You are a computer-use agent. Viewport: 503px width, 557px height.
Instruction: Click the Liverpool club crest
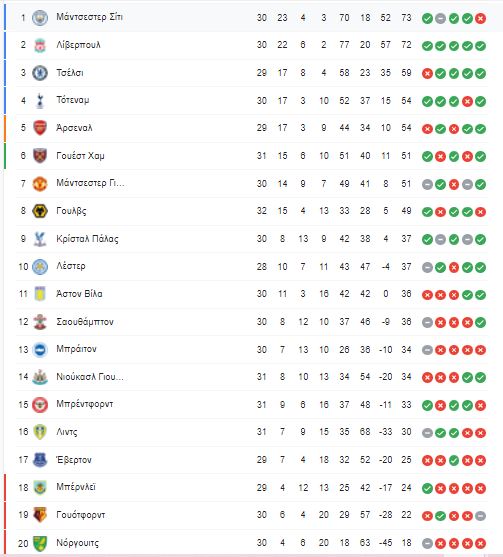pyautogui.click(x=40, y=45)
